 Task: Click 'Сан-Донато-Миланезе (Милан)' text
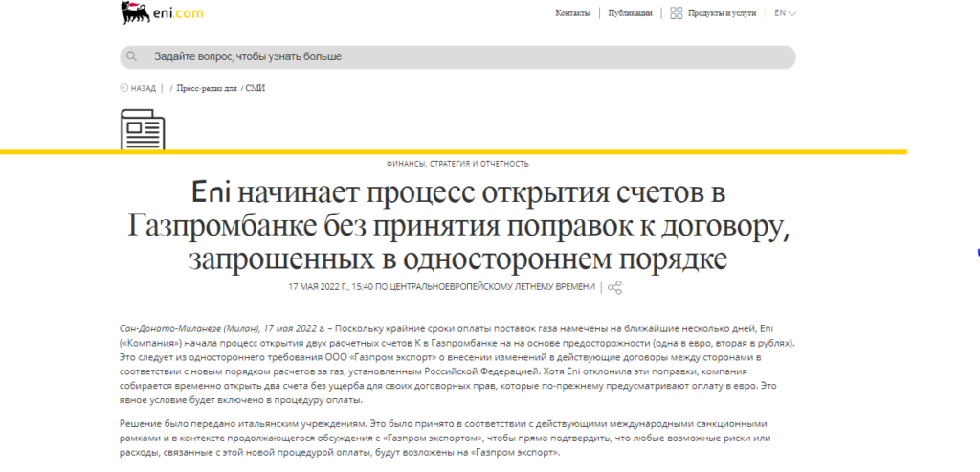click(x=190, y=328)
